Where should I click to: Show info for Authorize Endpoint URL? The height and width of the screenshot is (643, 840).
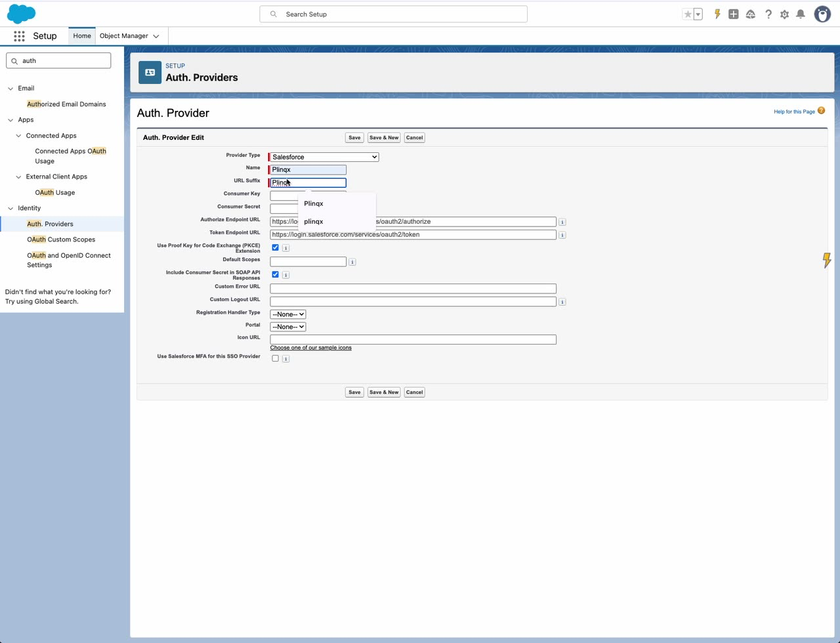coord(562,222)
